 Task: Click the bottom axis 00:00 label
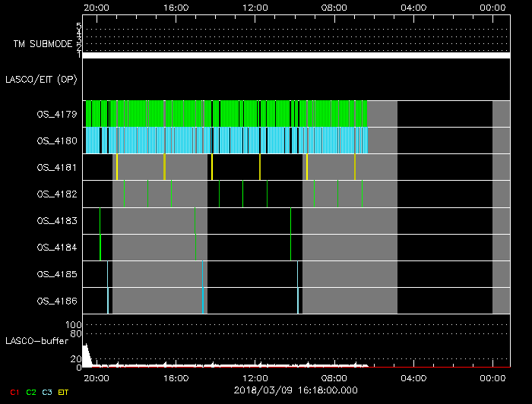click(x=492, y=378)
